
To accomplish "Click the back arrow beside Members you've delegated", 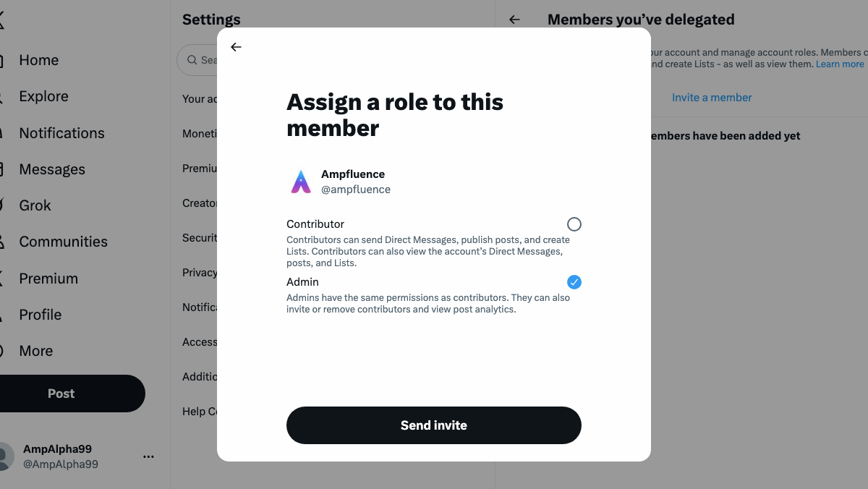I will point(515,20).
